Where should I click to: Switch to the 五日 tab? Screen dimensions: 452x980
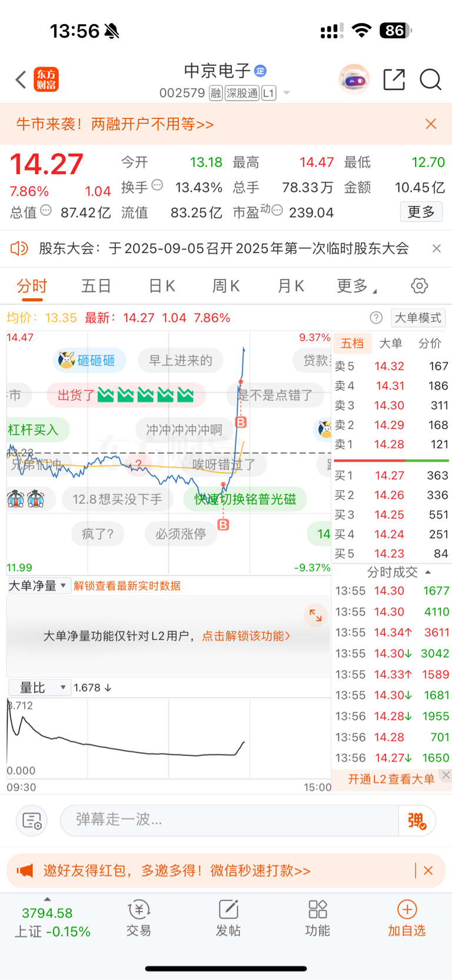point(97,287)
